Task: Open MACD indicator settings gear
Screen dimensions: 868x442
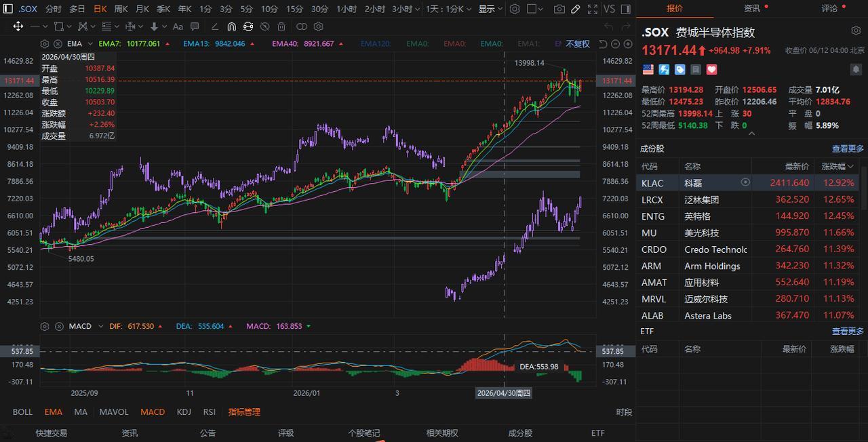Action: [44, 326]
